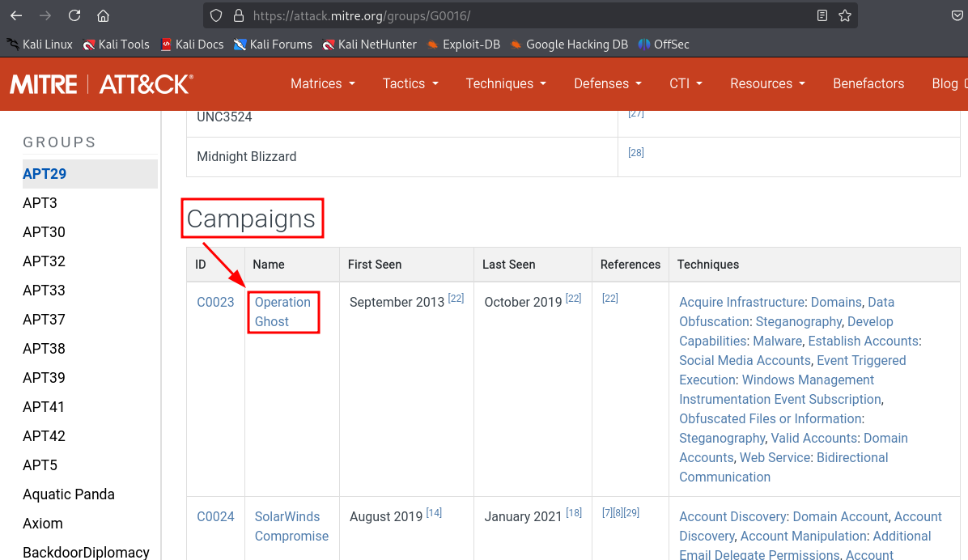Bookmark page with star icon
The width and height of the screenshot is (968, 560).
pyautogui.click(x=845, y=15)
